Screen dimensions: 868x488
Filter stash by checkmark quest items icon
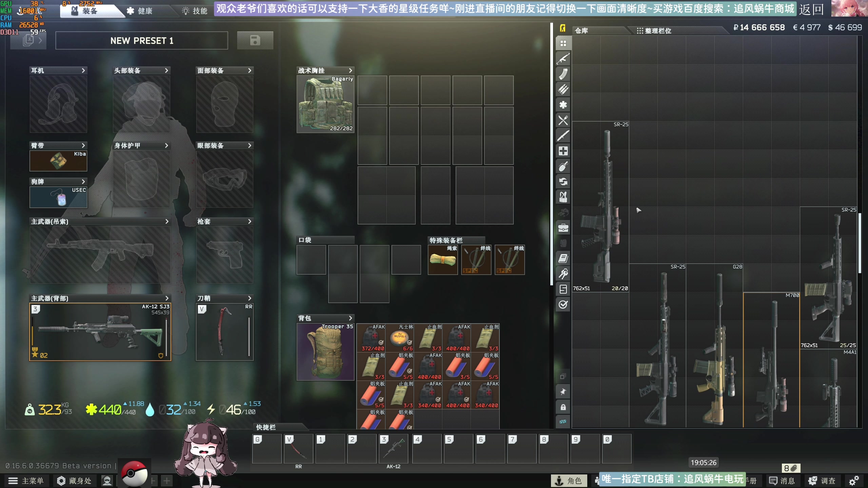point(563,305)
